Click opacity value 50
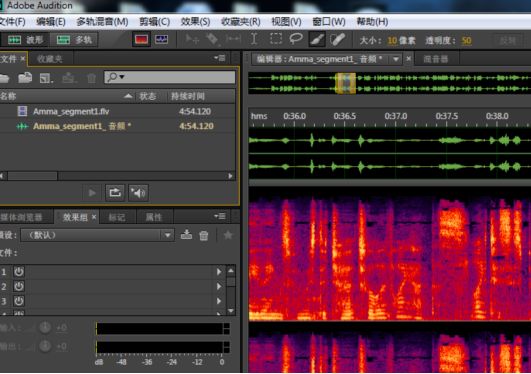 pyautogui.click(x=466, y=41)
